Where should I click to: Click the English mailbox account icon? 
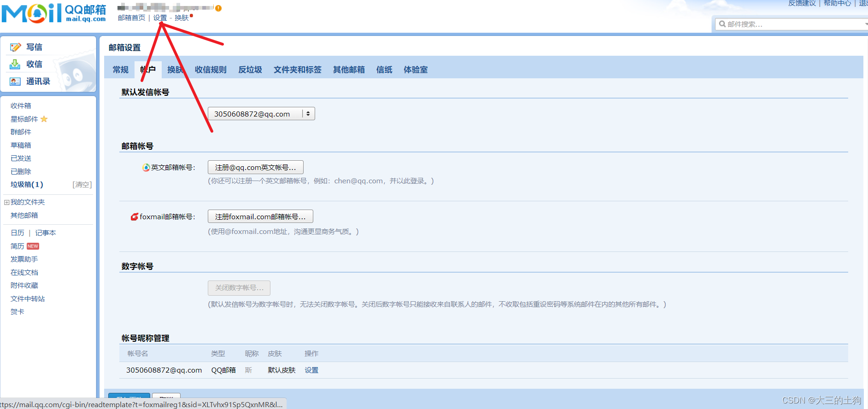pyautogui.click(x=146, y=167)
